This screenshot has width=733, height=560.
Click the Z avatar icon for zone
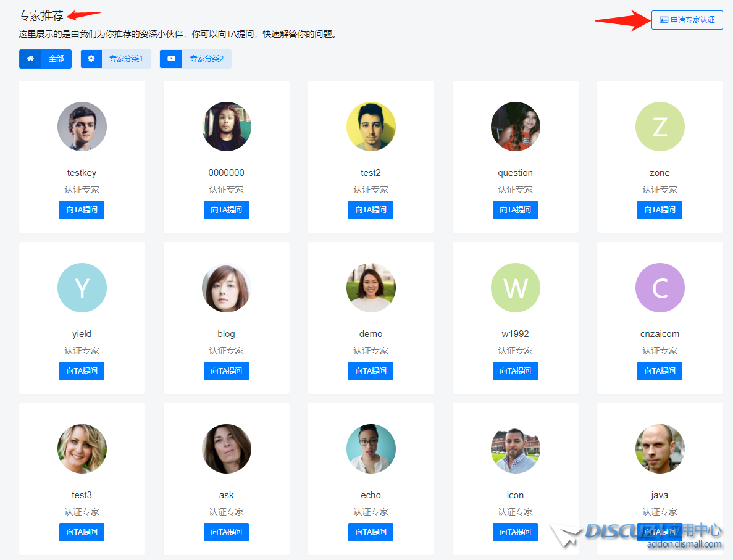click(x=660, y=127)
